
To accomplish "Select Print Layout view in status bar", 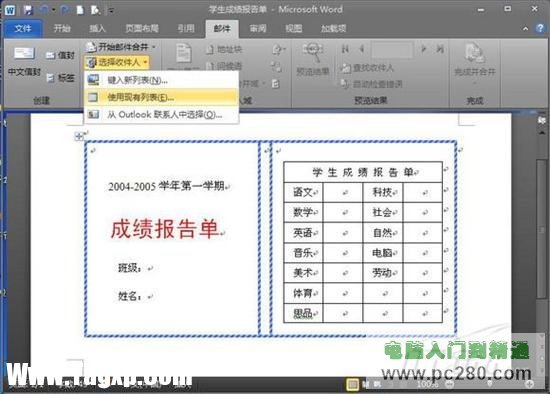I will 352,385.
